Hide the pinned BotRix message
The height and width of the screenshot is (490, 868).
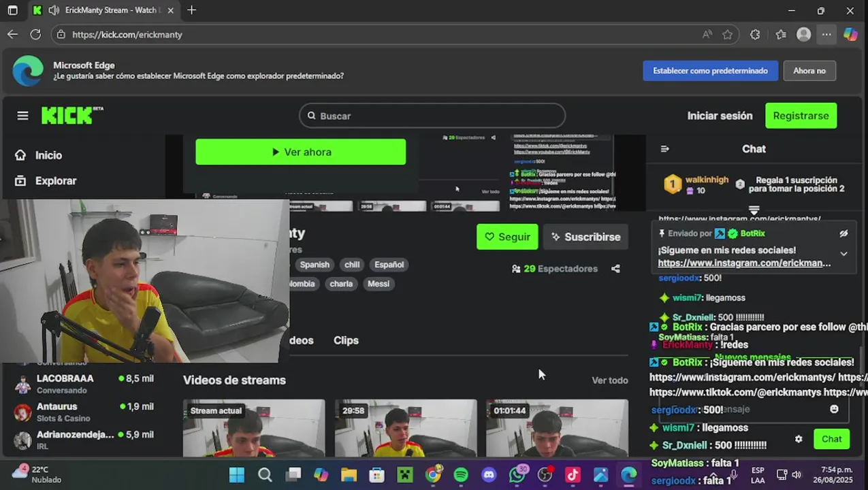coord(843,233)
